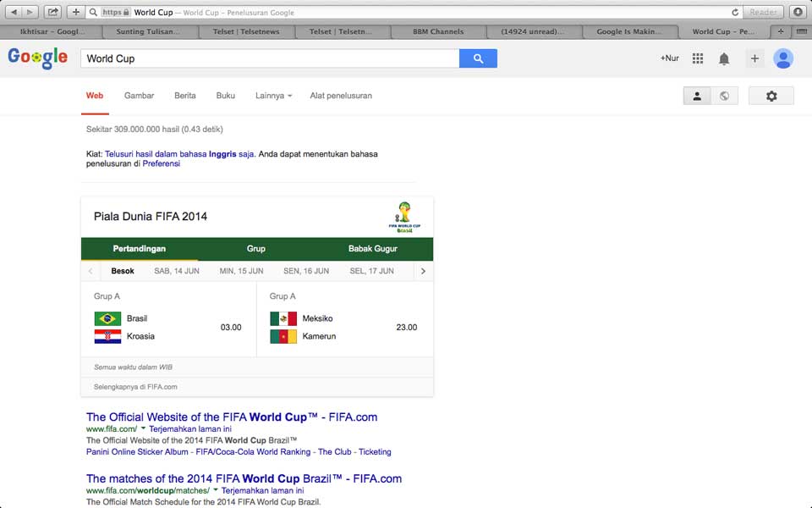Click inside the World Cup search box
Image resolution: width=812 pixels, height=508 pixels.
[254, 58]
